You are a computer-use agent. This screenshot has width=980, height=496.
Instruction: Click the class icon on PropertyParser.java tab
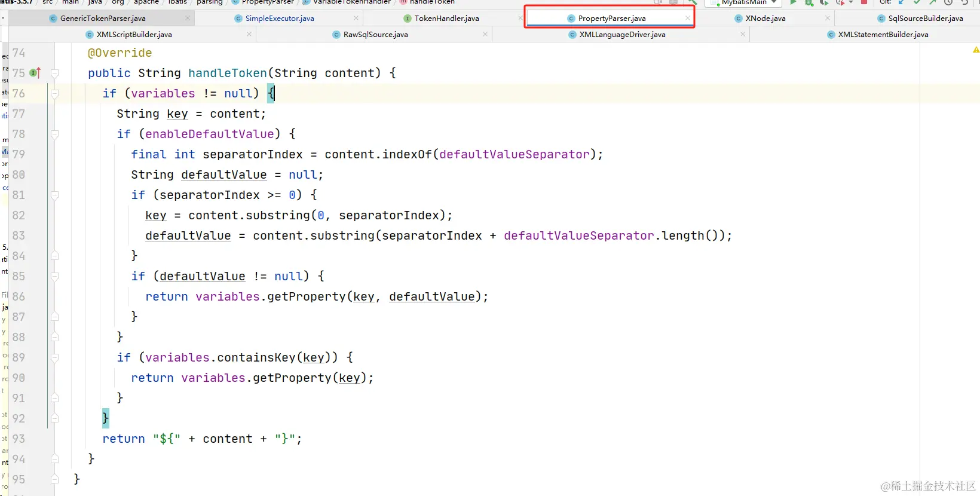click(571, 19)
